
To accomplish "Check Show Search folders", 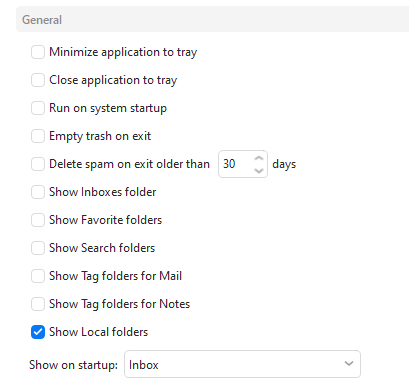I will coord(38,248).
